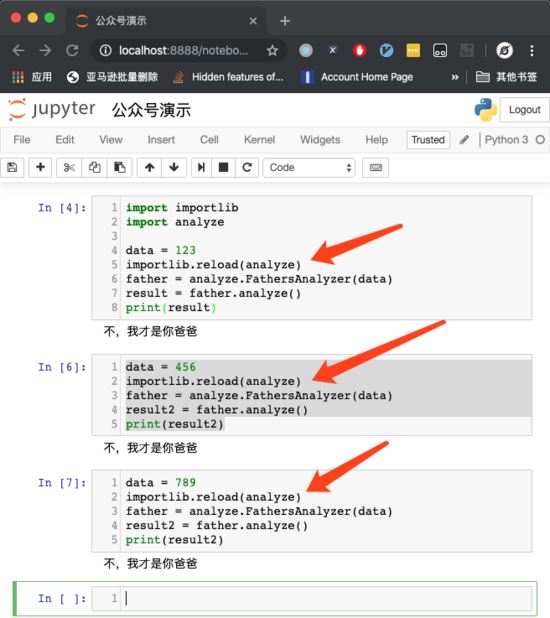Cut selected cells with the scissors icon
Screen dimensions: 550x618
pos(69,168)
